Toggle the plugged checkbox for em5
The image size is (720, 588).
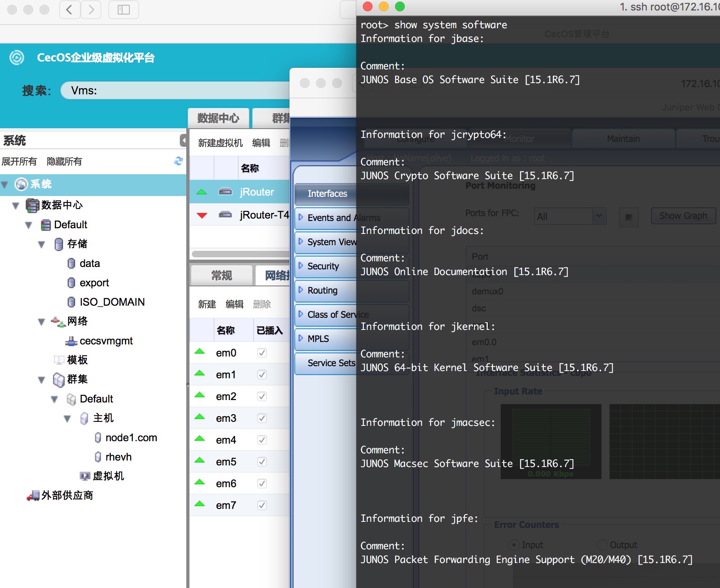[262, 462]
